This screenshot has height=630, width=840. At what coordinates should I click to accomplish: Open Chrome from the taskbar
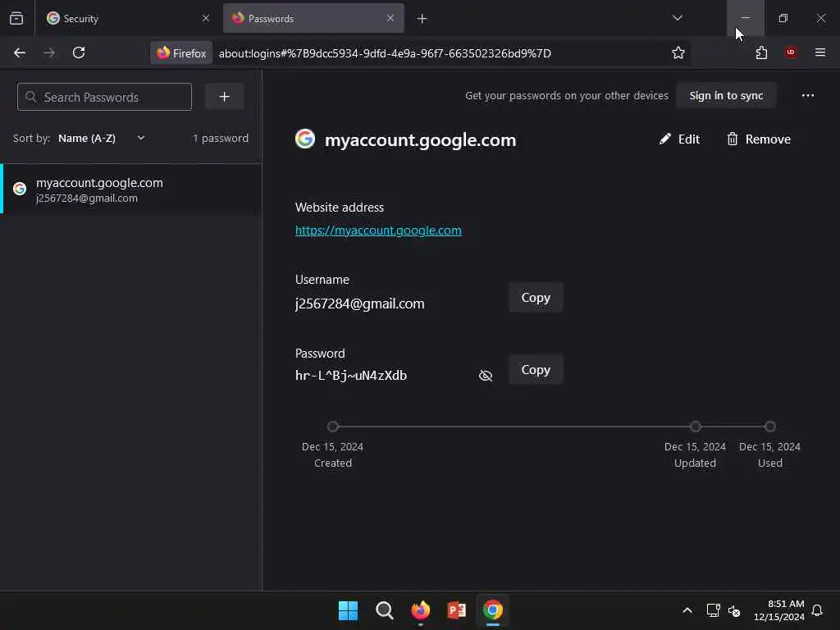(493, 610)
